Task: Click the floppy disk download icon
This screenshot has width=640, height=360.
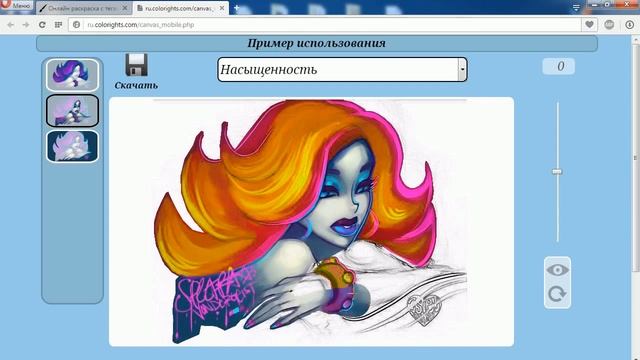Action: pyautogui.click(x=136, y=64)
